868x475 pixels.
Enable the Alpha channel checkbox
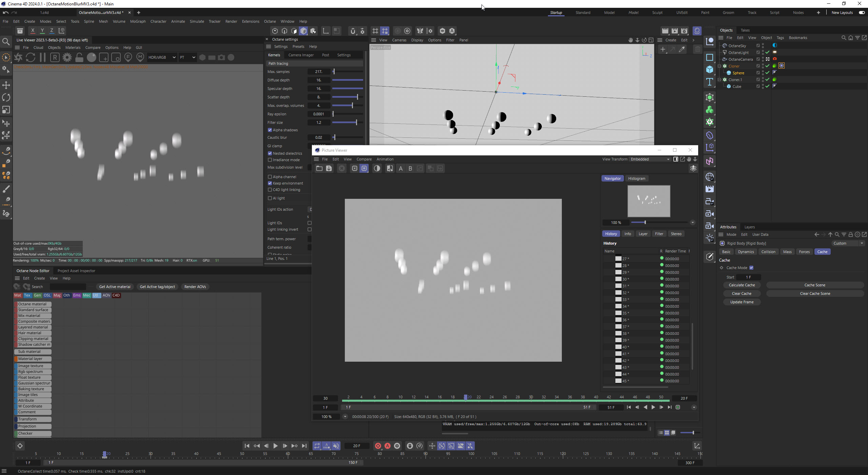(270, 177)
